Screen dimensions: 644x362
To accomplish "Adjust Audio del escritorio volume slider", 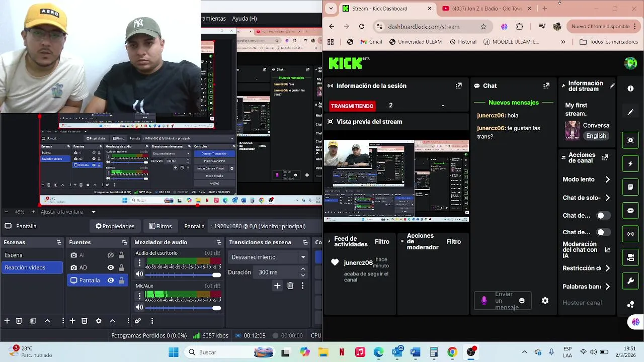I will 183,275.
